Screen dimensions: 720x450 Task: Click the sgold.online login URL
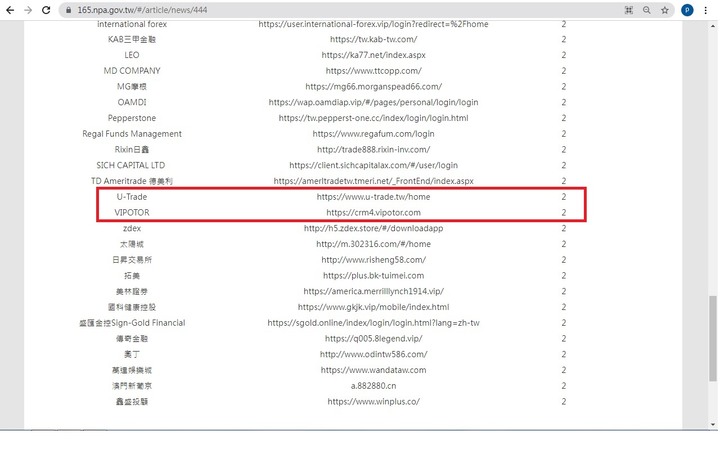pyautogui.click(x=373, y=323)
